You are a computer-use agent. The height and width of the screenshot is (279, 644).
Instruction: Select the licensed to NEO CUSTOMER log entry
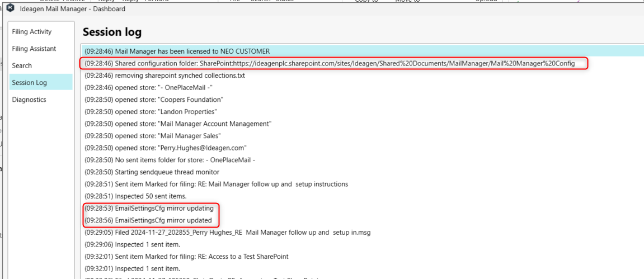click(177, 51)
